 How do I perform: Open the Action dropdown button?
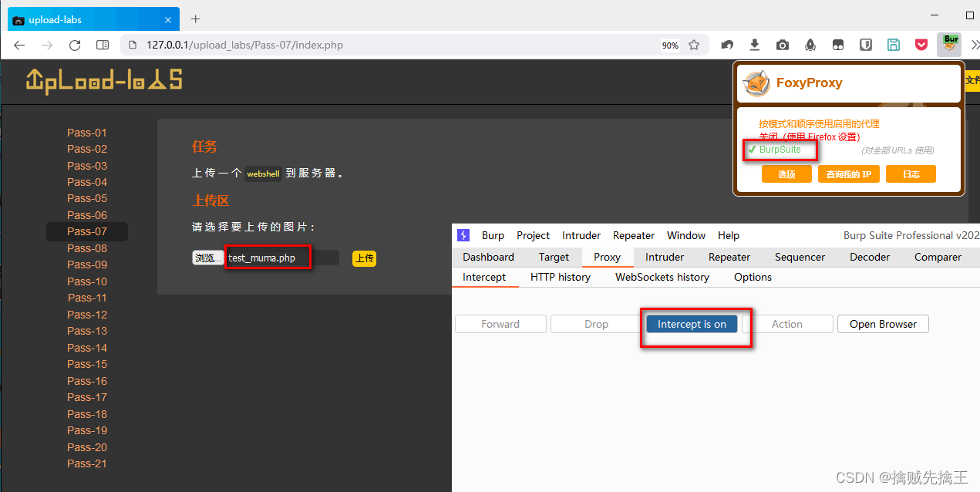(x=787, y=324)
